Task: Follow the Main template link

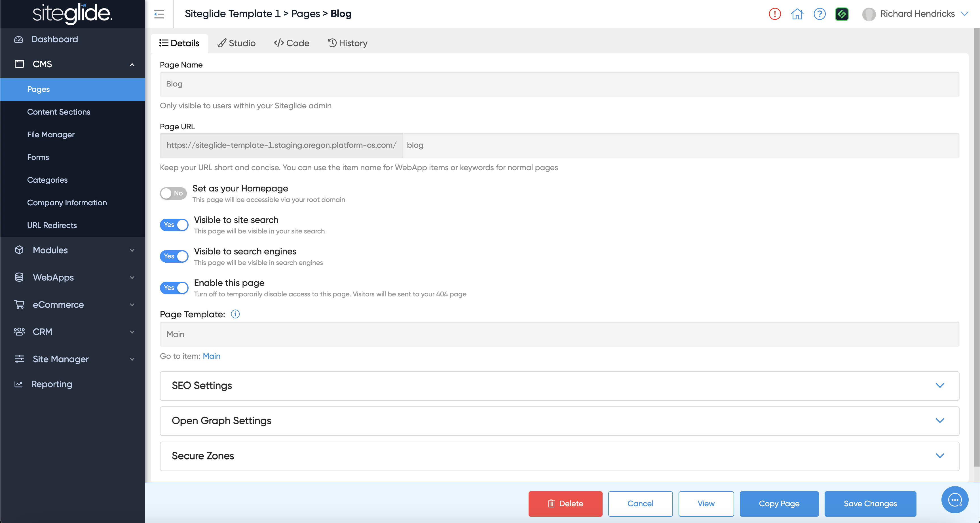Action: coord(212,356)
